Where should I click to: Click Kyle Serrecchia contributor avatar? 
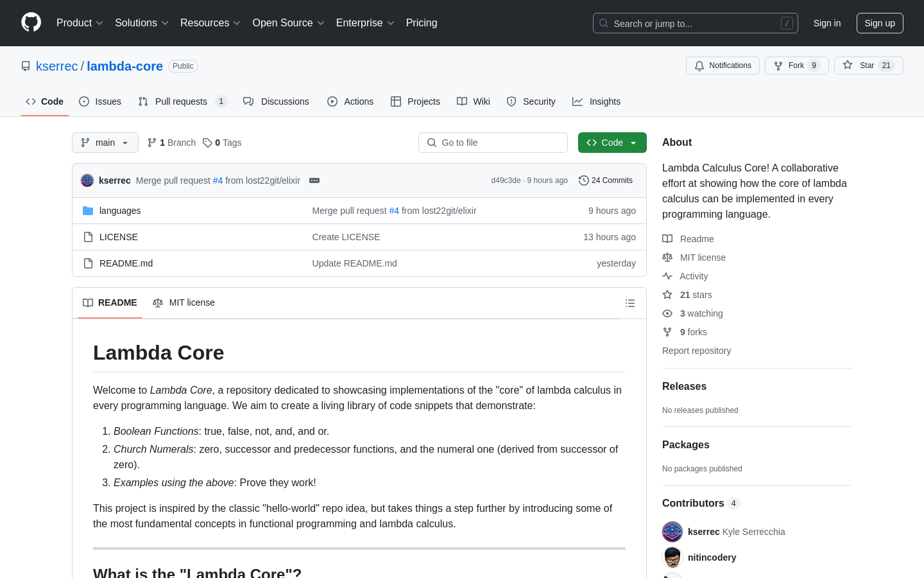672,532
